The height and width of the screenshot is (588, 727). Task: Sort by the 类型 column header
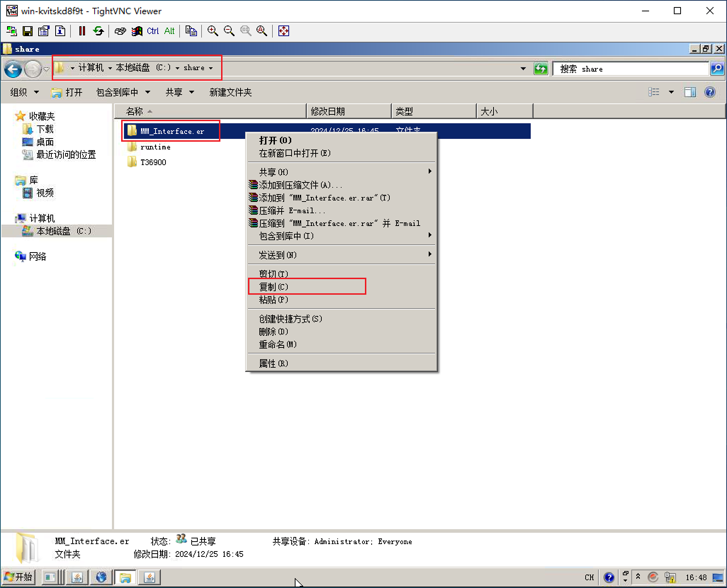click(x=434, y=111)
